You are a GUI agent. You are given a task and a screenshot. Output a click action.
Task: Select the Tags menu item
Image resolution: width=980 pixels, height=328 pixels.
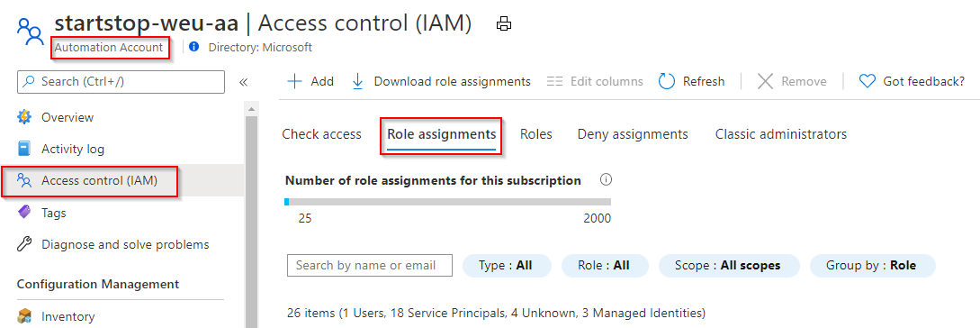coord(54,213)
